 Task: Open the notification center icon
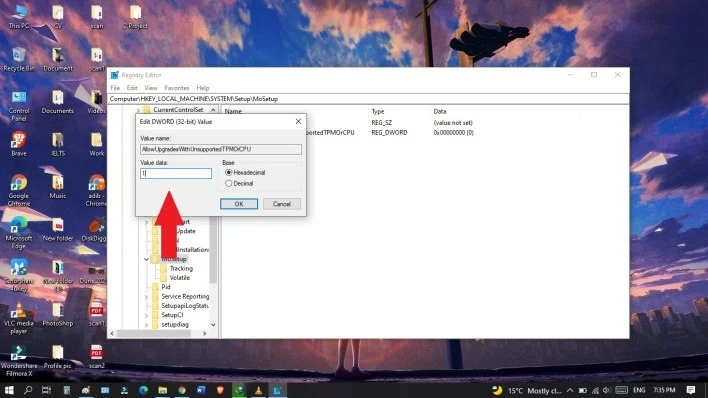(x=690, y=390)
